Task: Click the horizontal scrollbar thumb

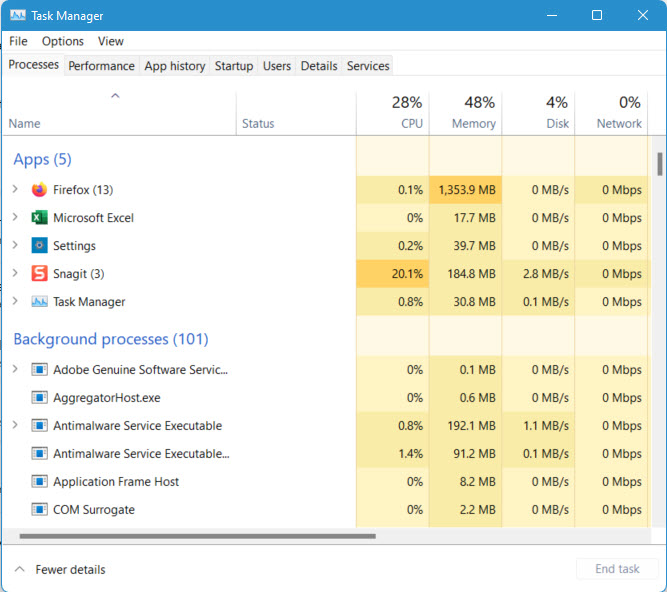Action: point(197,536)
